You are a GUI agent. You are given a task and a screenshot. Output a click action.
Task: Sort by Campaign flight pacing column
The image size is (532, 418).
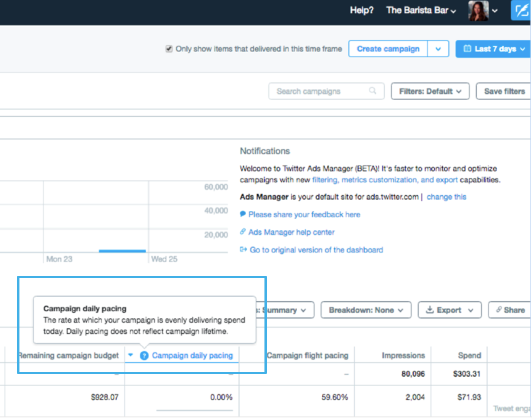pyautogui.click(x=308, y=355)
